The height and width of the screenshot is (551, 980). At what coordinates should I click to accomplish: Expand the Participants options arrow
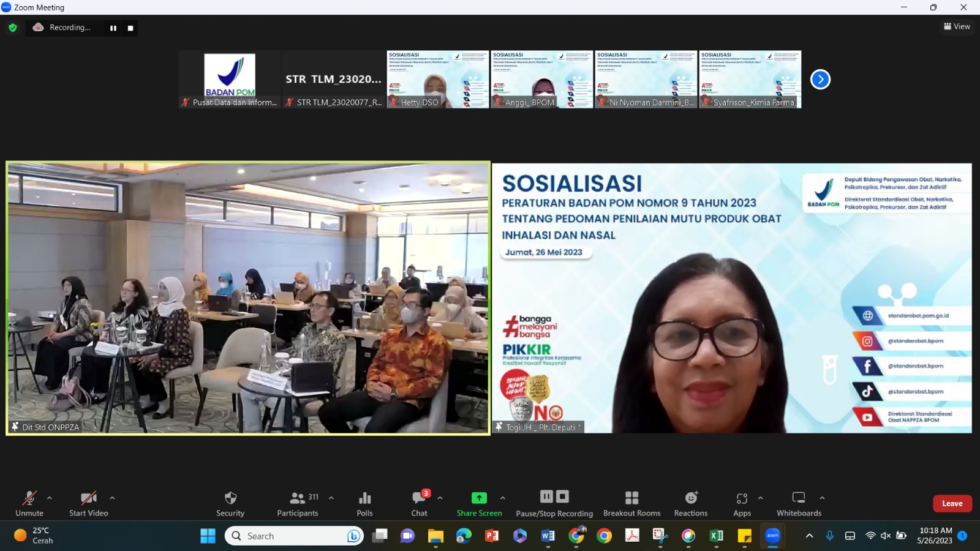(x=331, y=498)
